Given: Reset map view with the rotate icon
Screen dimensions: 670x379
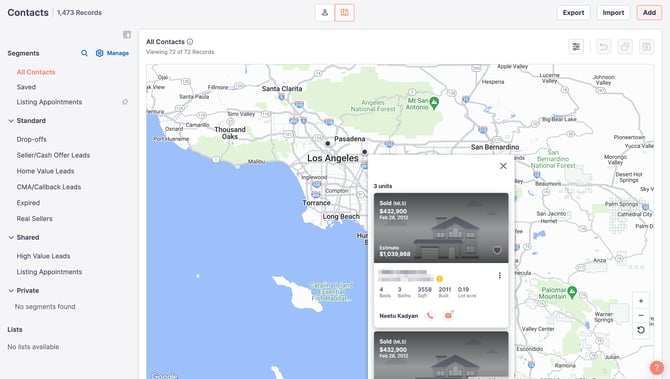Looking at the screenshot, I should tap(641, 330).
